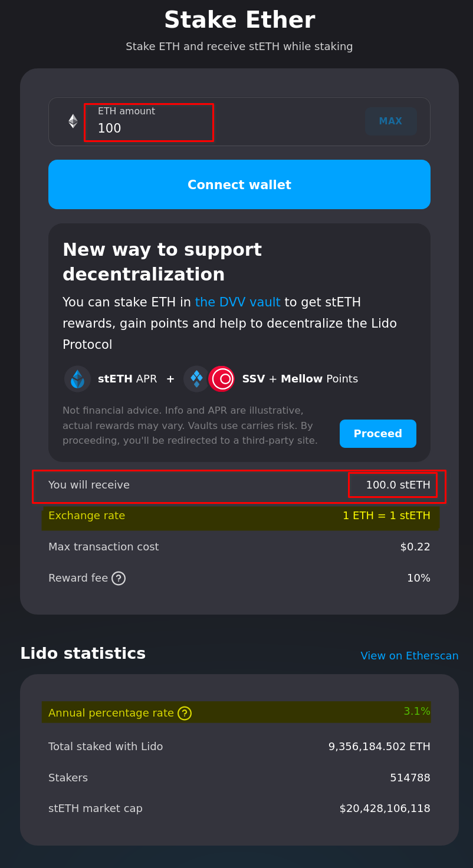
Task: Click the stETH market cap value
Action: pos(385,808)
